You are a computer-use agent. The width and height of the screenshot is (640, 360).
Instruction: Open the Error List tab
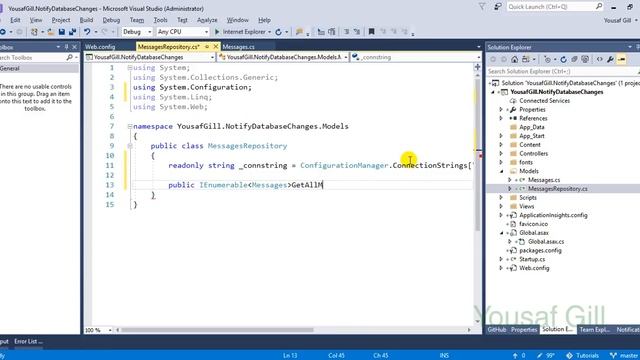(x=28, y=342)
